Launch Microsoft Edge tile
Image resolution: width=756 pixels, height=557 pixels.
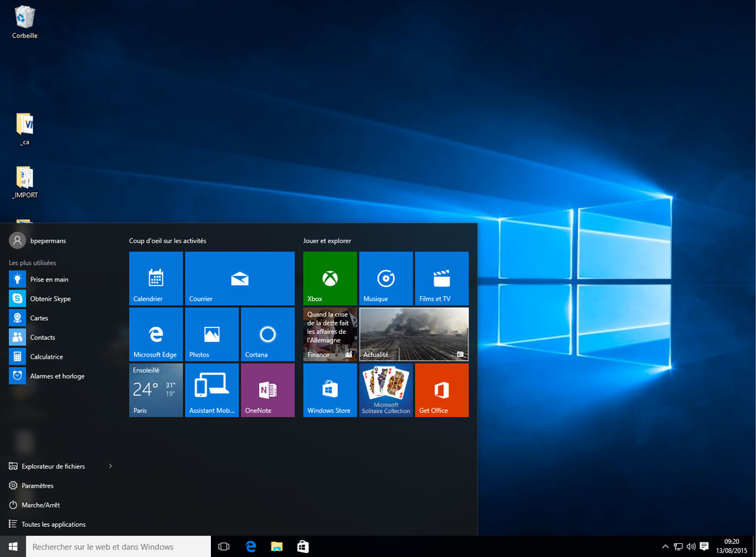[156, 334]
